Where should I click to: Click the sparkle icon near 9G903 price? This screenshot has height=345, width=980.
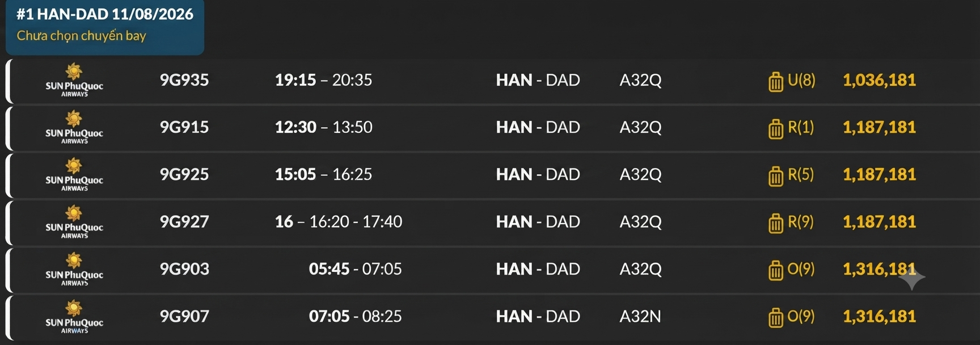(911, 277)
